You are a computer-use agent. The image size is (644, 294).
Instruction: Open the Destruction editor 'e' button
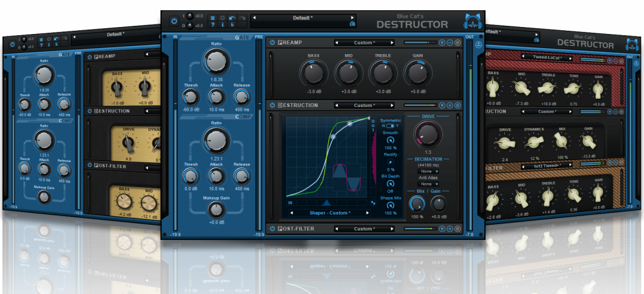click(x=458, y=105)
